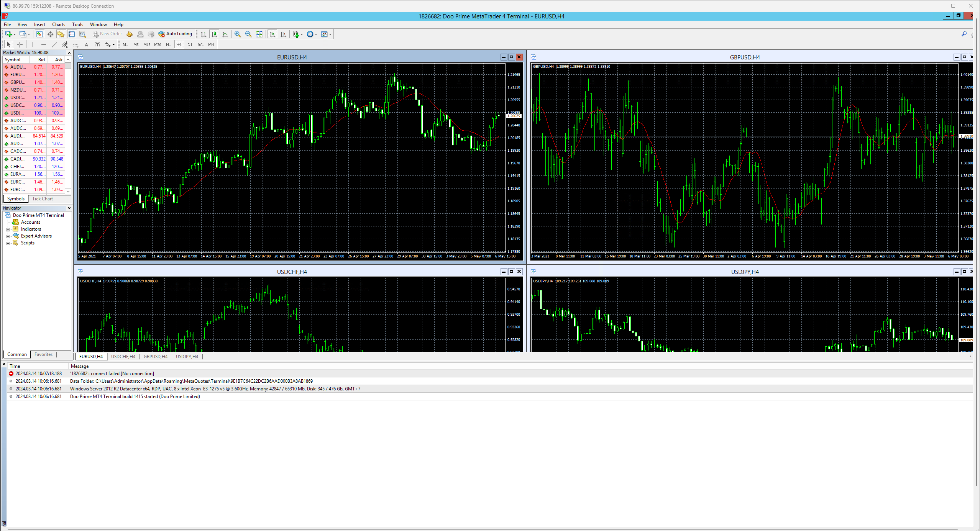Switch to line chart display

[225, 34]
